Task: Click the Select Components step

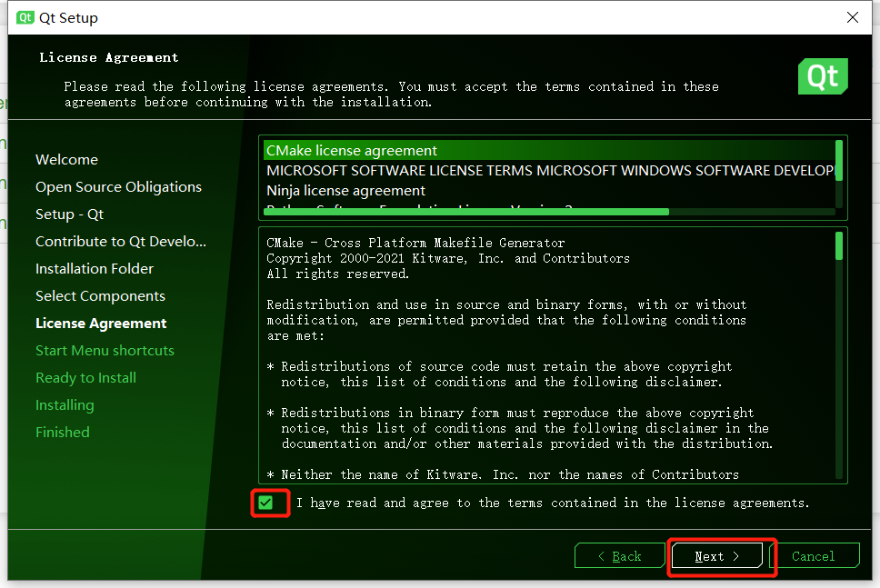Action: (101, 296)
